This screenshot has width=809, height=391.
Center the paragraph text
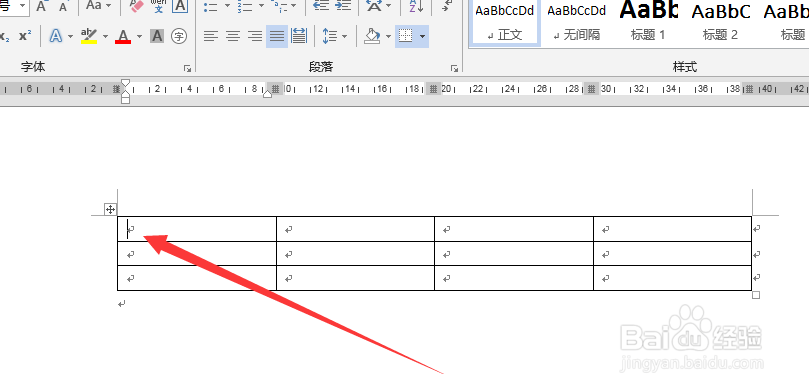tap(233, 36)
